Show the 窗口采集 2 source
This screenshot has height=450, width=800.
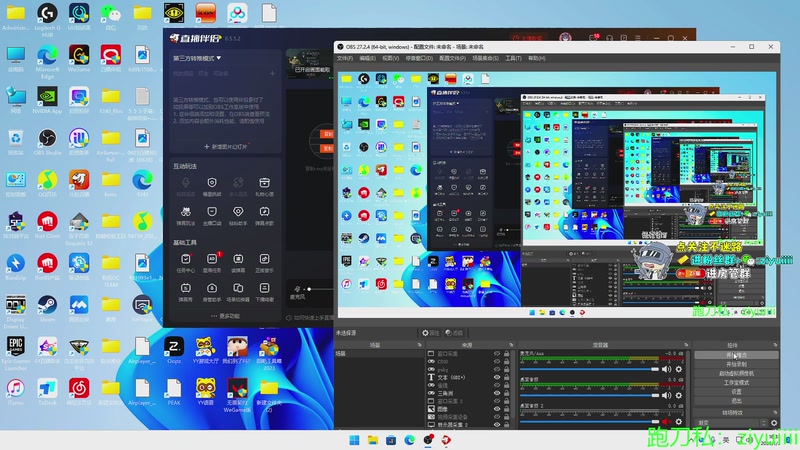pos(497,401)
